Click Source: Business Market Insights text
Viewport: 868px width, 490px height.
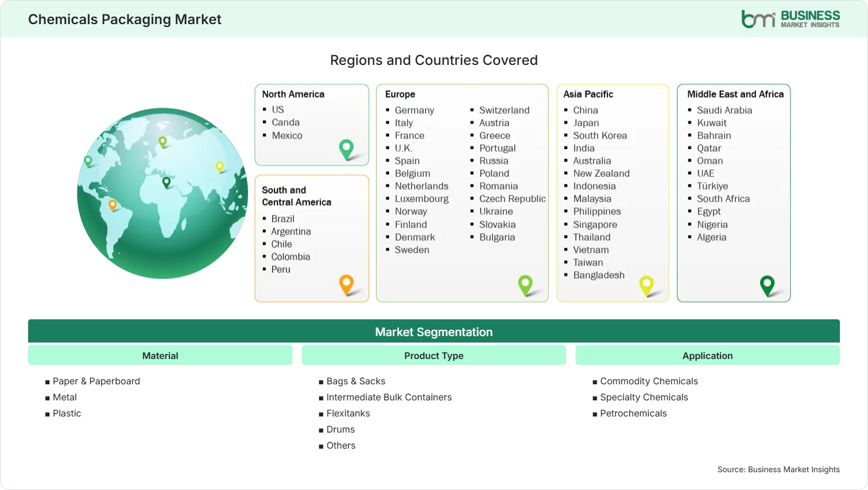tap(778, 469)
